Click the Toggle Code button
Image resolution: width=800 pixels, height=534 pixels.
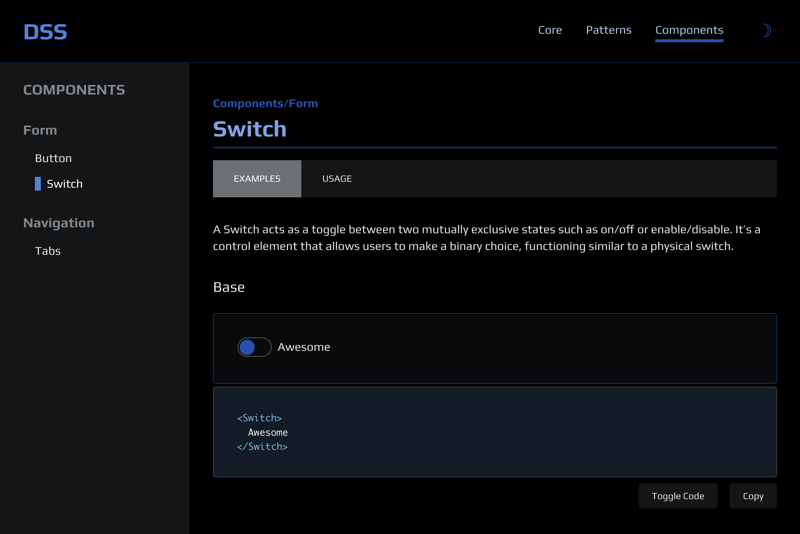[x=678, y=496]
